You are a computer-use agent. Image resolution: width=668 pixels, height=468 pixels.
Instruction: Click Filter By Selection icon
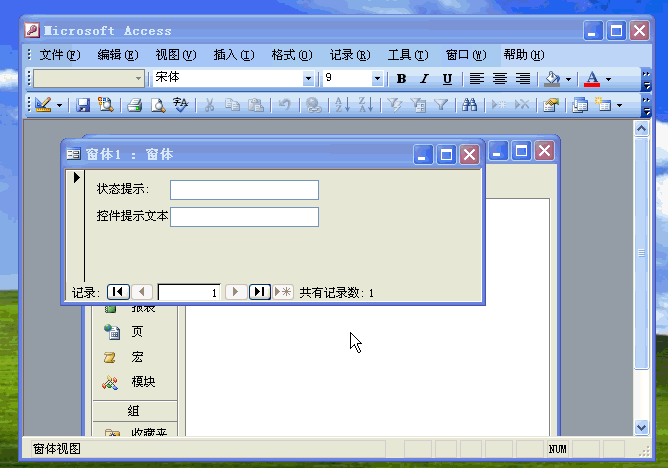394,105
